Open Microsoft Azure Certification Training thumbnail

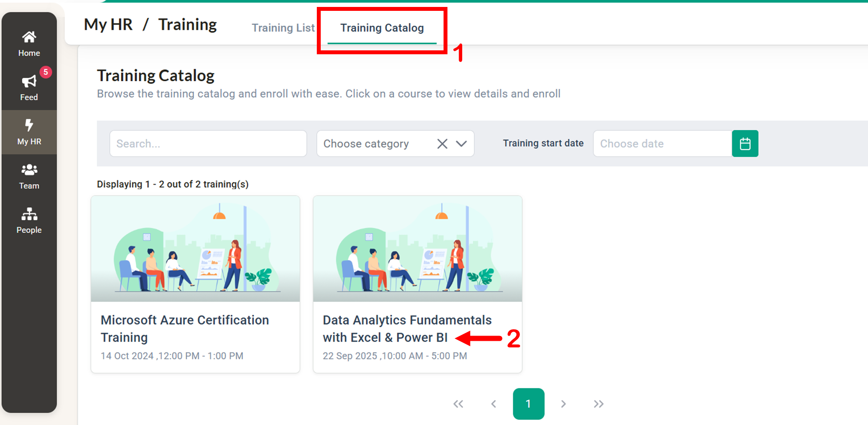click(195, 249)
